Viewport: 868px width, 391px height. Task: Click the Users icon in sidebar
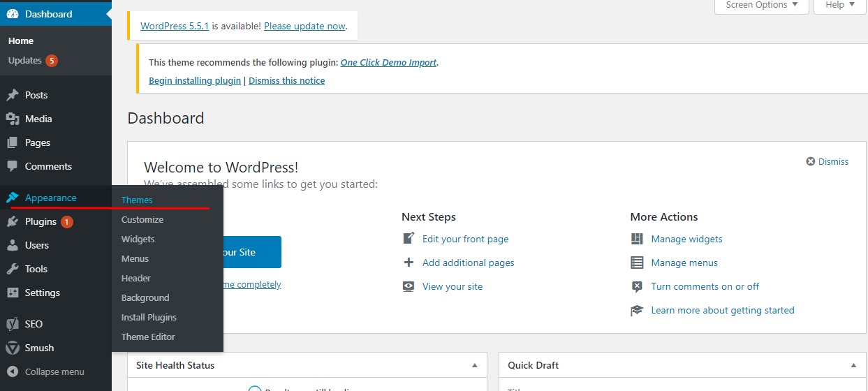(13, 245)
